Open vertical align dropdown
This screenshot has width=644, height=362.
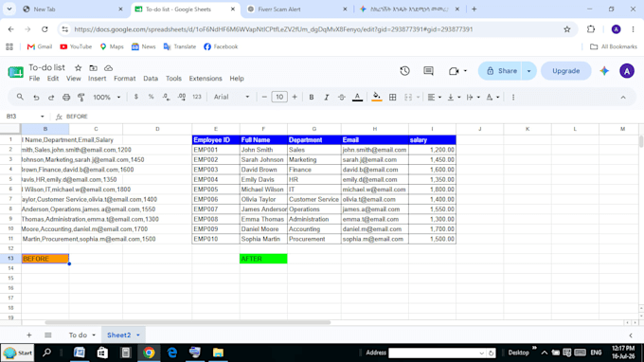454,97
